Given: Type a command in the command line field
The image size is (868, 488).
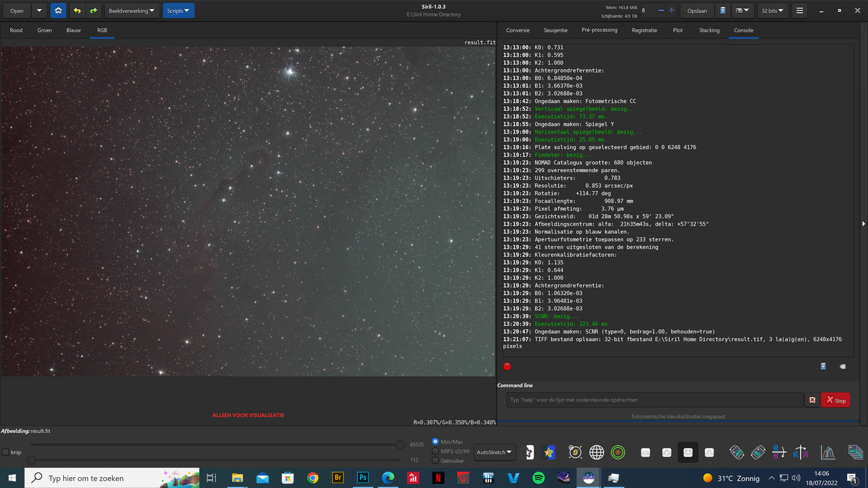Looking at the screenshot, I should 651,400.
